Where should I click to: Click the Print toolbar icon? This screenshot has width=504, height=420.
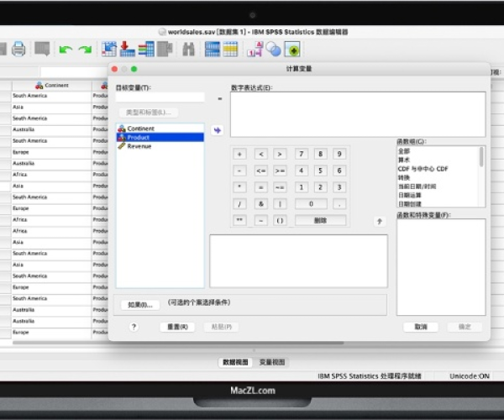(x=18, y=49)
